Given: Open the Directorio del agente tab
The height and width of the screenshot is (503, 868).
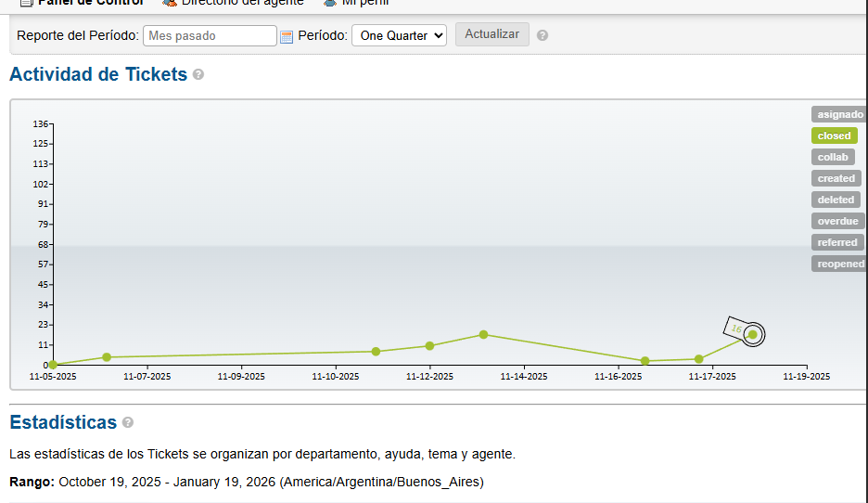Looking at the screenshot, I should point(241,3).
